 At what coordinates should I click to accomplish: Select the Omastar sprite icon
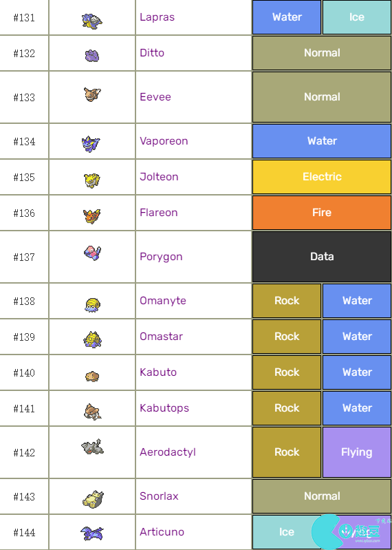coord(92,339)
